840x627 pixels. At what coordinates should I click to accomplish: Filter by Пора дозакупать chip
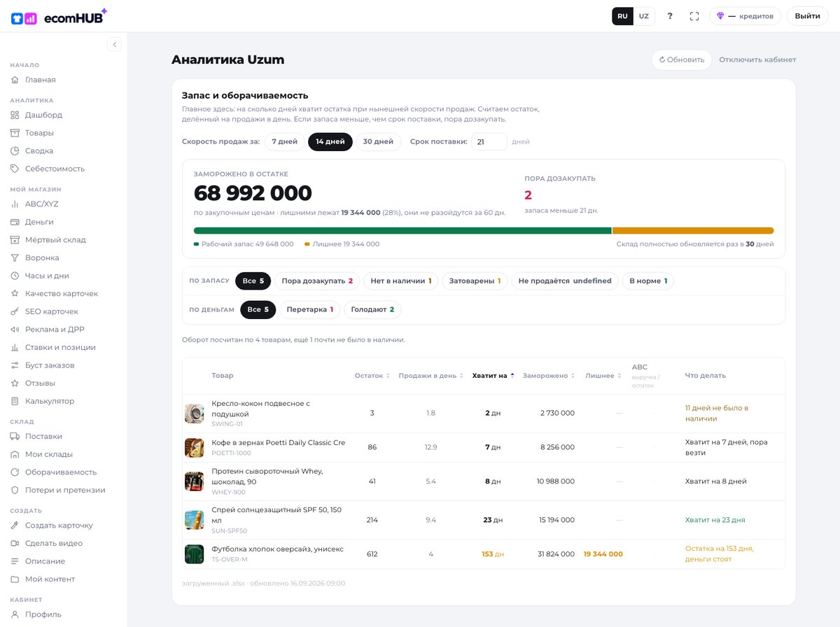317,281
